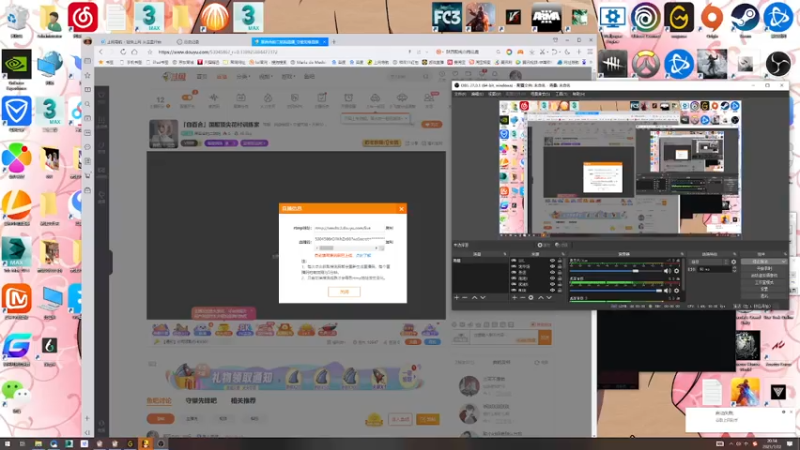Open fourth Douyu navigation dropdown menu
The width and height of the screenshot is (800, 450).
coord(265,77)
